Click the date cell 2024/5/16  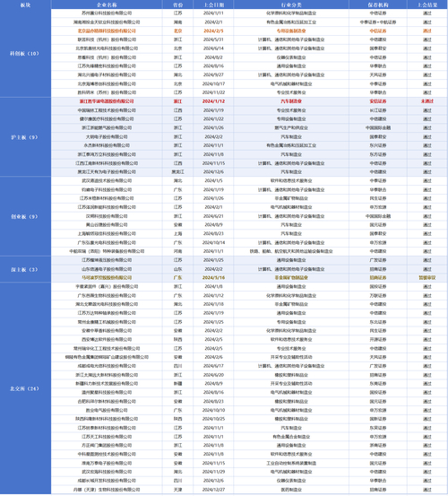pos(213,278)
